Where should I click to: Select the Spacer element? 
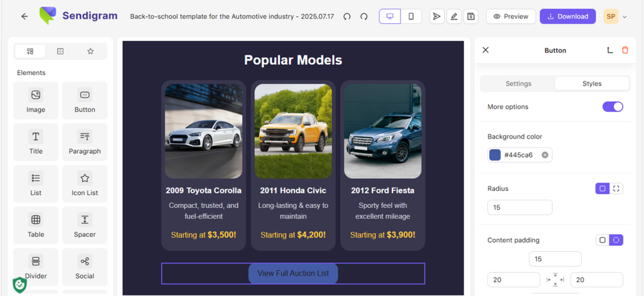click(x=85, y=225)
